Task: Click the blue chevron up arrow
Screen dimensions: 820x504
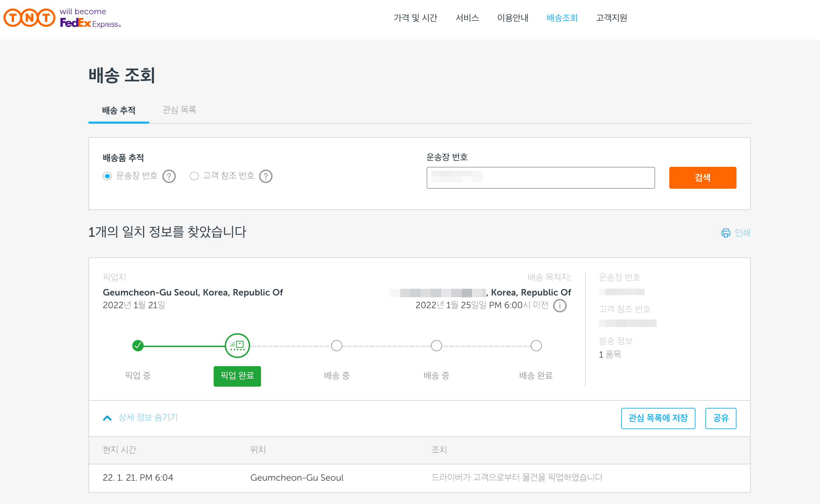Action: pyautogui.click(x=107, y=418)
